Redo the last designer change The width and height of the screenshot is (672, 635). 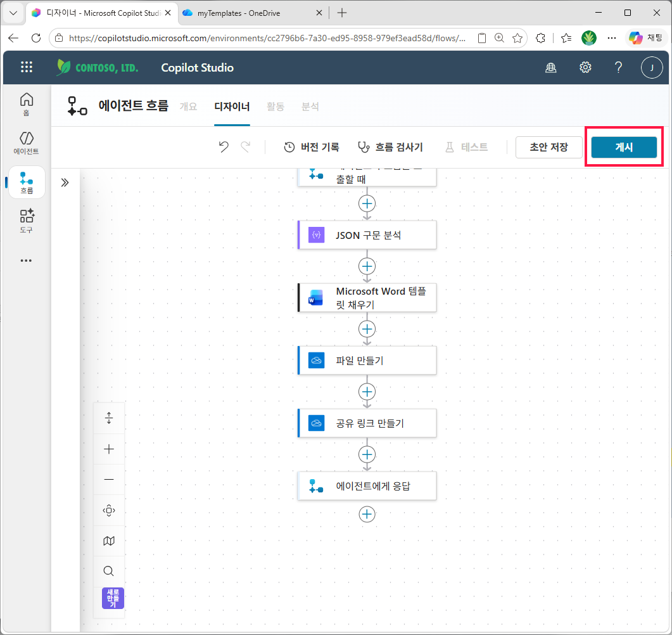[246, 147]
